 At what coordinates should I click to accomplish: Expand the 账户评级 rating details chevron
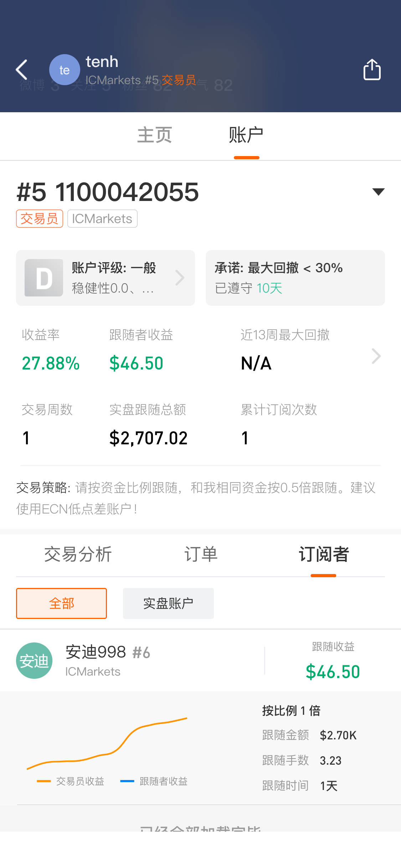[x=180, y=278]
